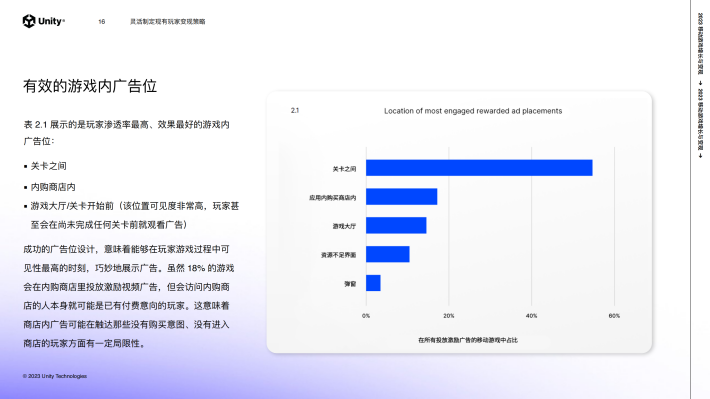Click the © 2023 Unity Technologies footer
Viewport: 710px width, 399px height.
(55, 376)
